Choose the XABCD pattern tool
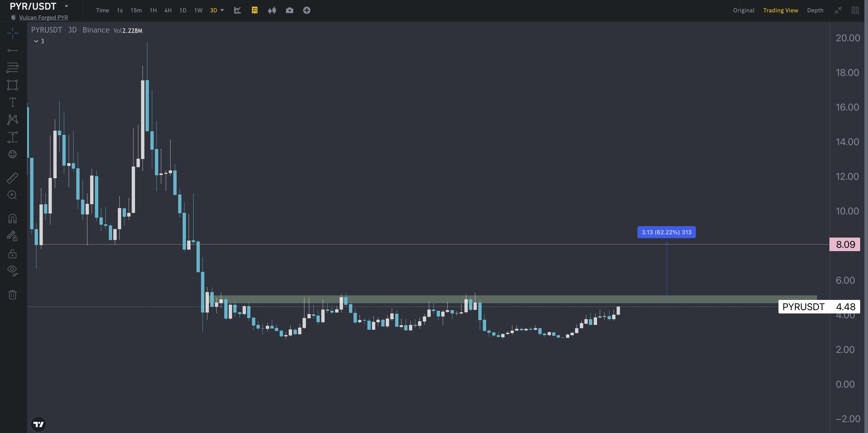The height and width of the screenshot is (433, 868). click(12, 120)
